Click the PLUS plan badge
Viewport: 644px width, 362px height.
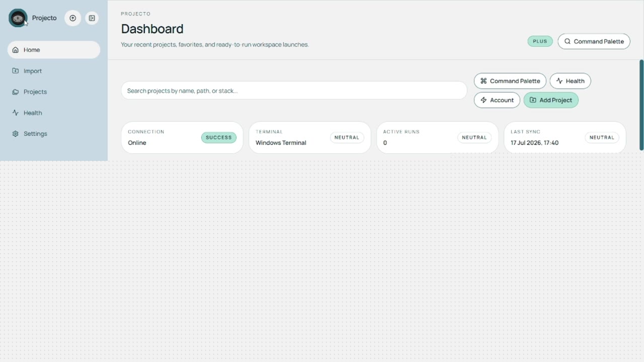pos(540,41)
